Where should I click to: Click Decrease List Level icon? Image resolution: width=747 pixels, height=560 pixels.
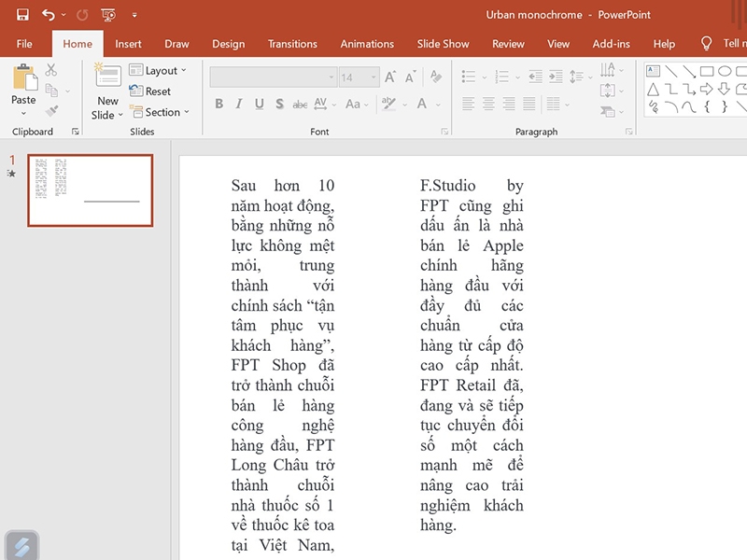coord(535,77)
